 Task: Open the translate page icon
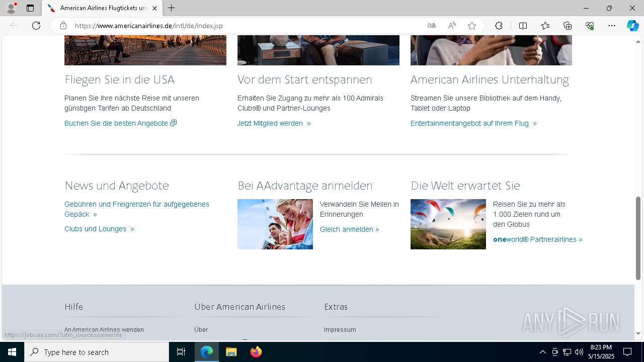tap(432, 26)
